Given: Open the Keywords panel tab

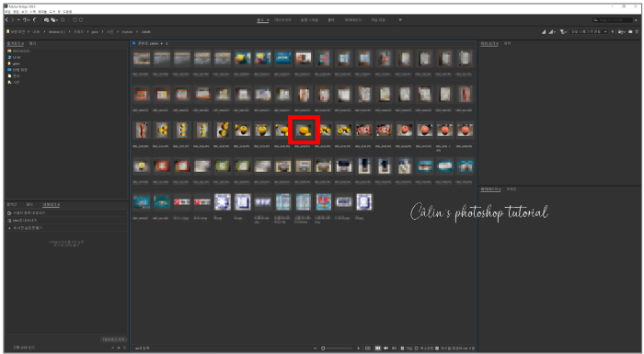Looking at the screenshot, I should pyautogui.click(x=511, y=189).
